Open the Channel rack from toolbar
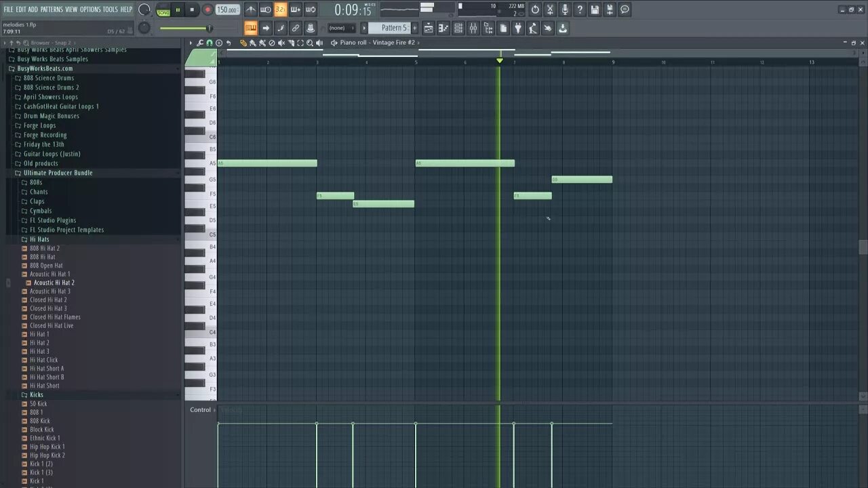Image resolution: width=868 pixels, height=488 pixels. (x=458, y=28)
